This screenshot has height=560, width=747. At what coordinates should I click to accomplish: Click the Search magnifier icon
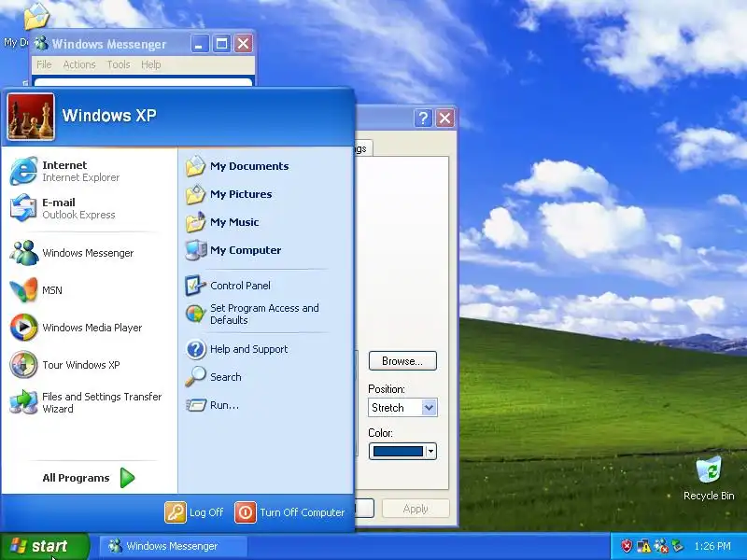pos(195,377)
